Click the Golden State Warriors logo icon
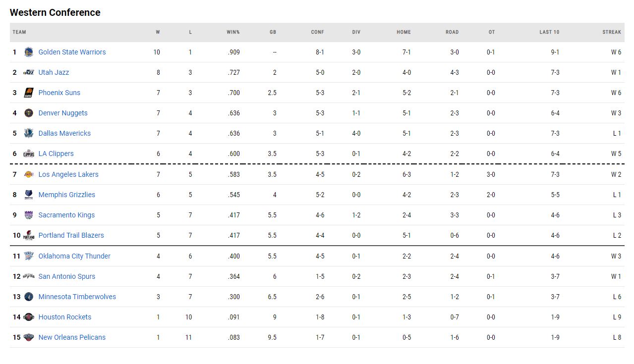Viewport: 634px width, 364px height. point(29,52)
